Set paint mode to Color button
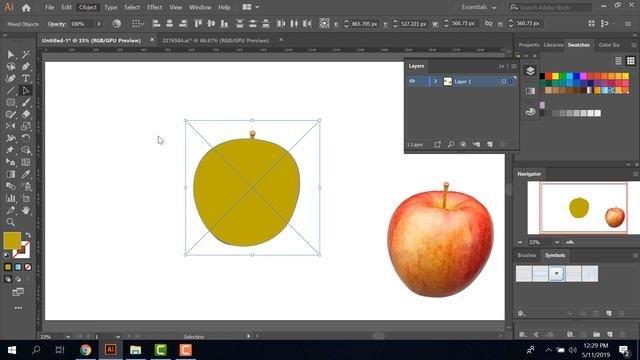 [x=8, y=267]
